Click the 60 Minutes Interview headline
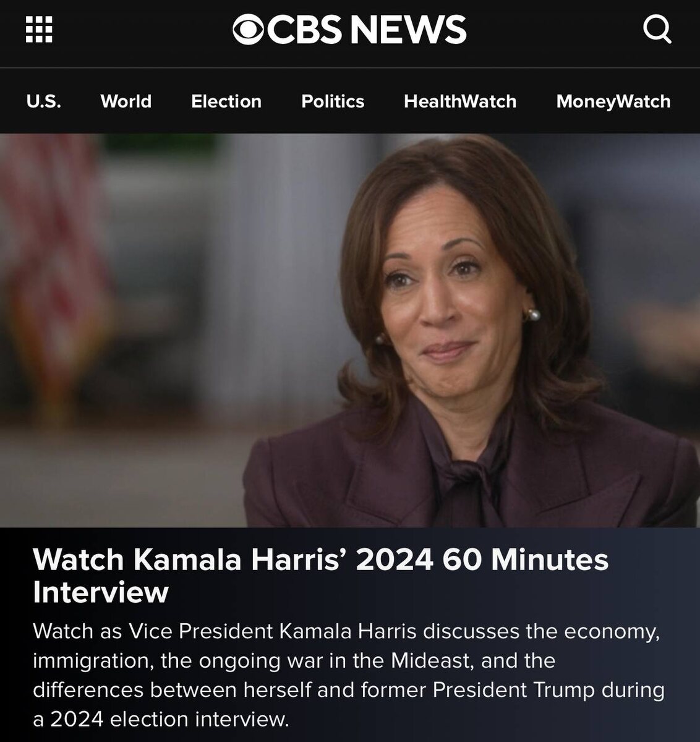700x742 pixels. pos(320,576)
